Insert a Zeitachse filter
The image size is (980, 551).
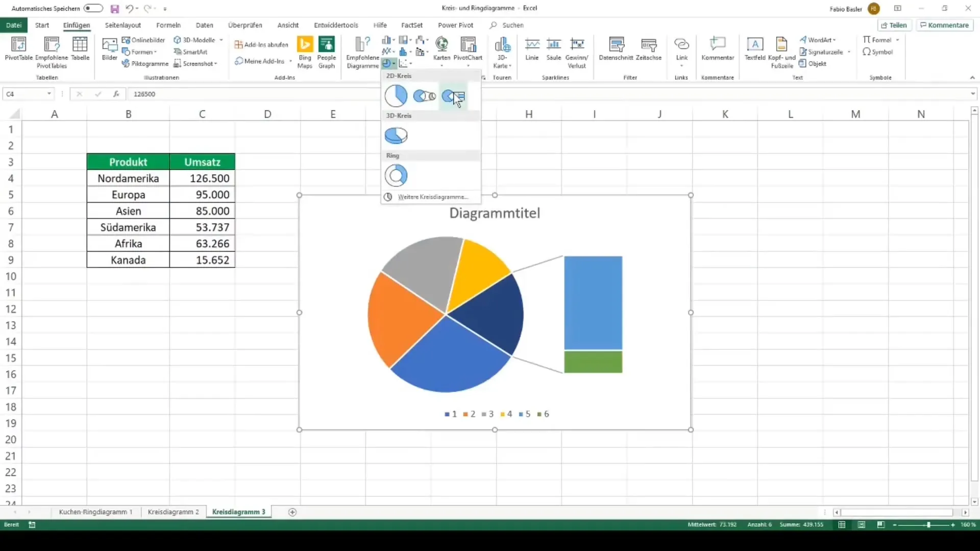649,49
